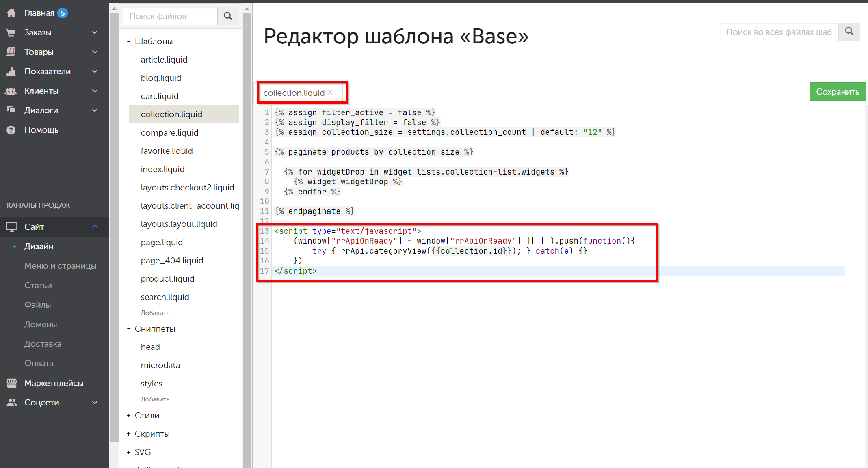Expand the Товары menu chevron
Viewport: 868px width, 468px height.
tap(95, 52)
